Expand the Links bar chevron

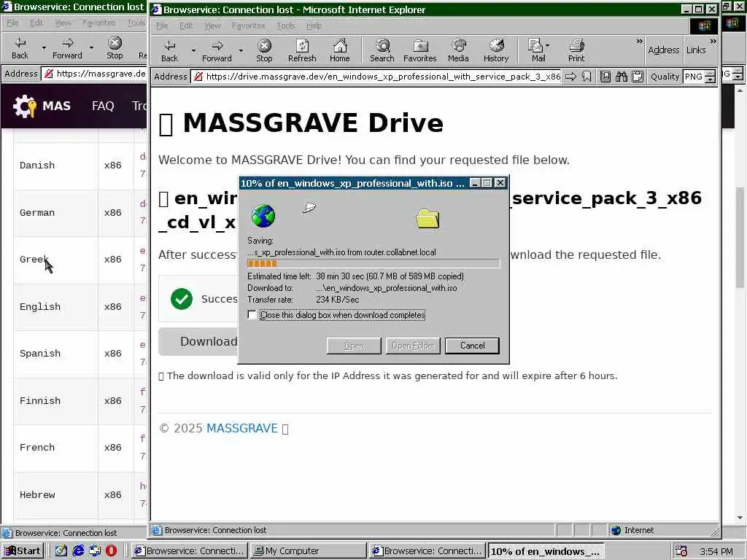pyautogui.click(x=713, y=42)
